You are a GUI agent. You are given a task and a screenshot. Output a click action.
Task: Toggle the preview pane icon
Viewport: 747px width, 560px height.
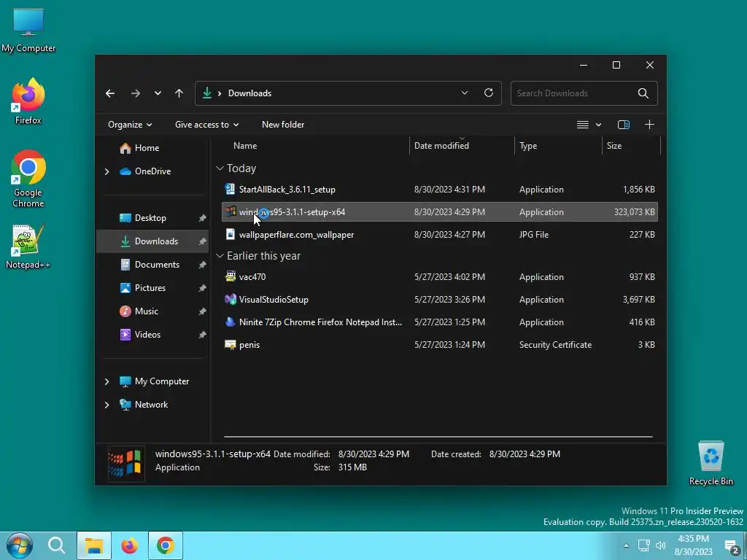624,125
